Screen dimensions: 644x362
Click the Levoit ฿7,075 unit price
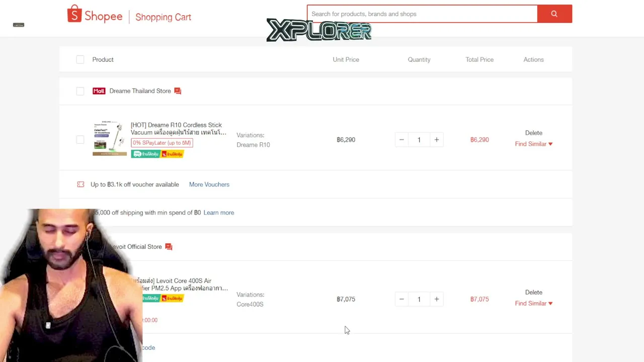pos(346,299)
